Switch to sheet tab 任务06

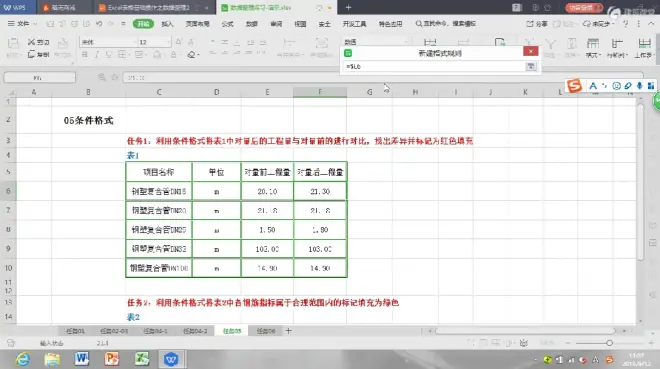266,331
